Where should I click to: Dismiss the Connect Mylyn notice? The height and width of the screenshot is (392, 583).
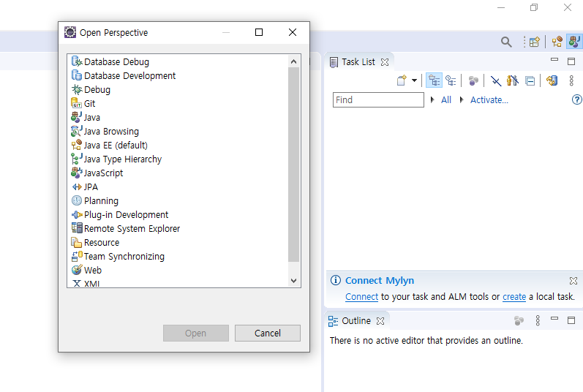(x=573, y=281)
